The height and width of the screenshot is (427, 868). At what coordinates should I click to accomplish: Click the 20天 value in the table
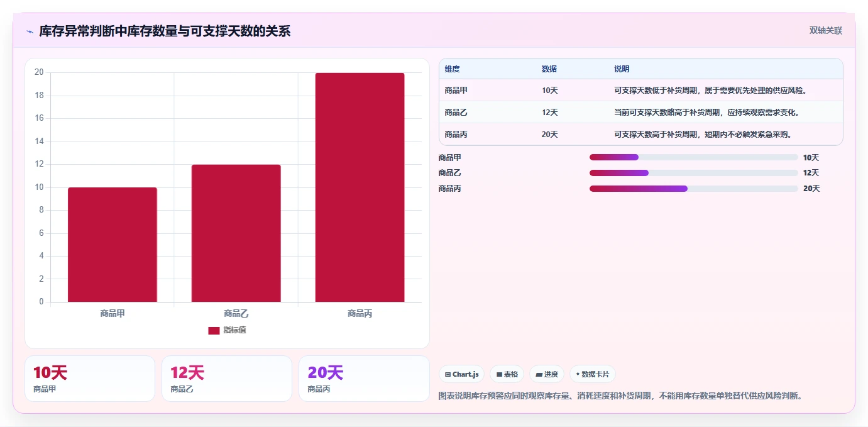[549, 135]
